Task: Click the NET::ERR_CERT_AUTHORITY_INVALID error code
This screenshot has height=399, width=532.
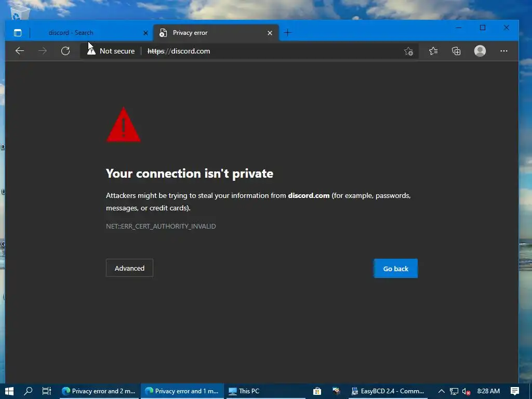Action: click(x=161, y=227)
